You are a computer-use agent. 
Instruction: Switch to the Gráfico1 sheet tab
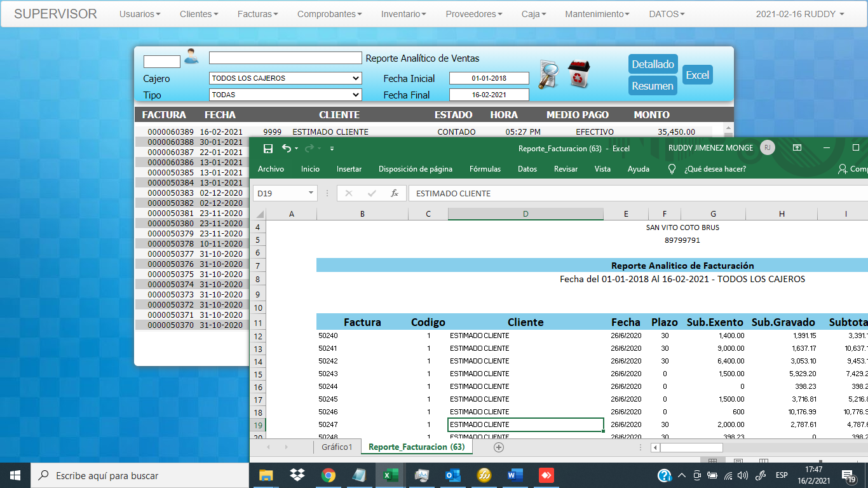tap(337, 447)
